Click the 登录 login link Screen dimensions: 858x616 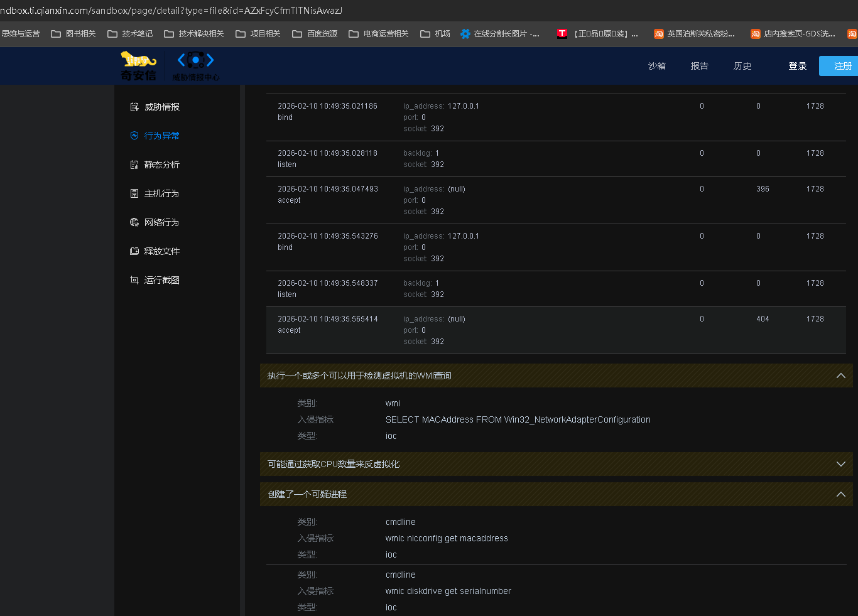click(798, 66)
